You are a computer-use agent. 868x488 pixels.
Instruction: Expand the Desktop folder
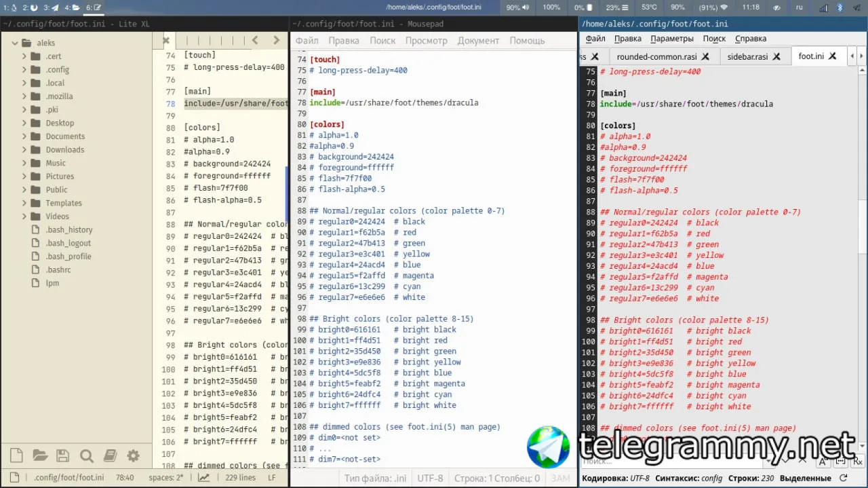coord(24,123)
